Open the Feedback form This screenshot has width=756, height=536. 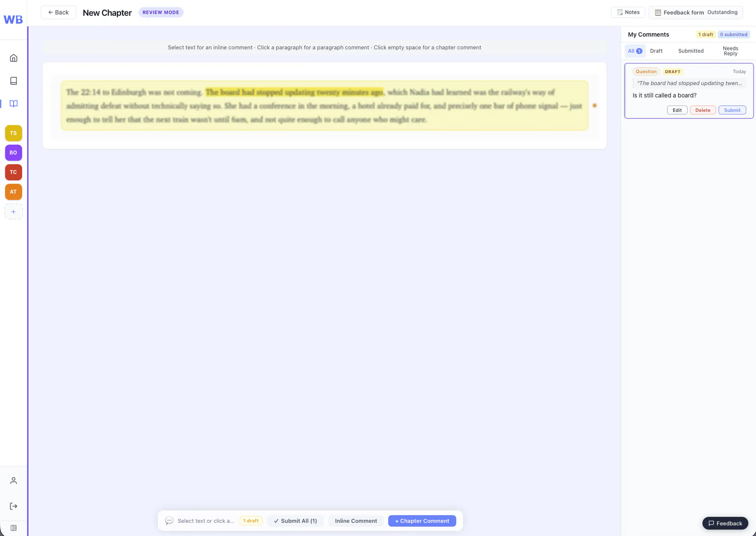[696, 12]
